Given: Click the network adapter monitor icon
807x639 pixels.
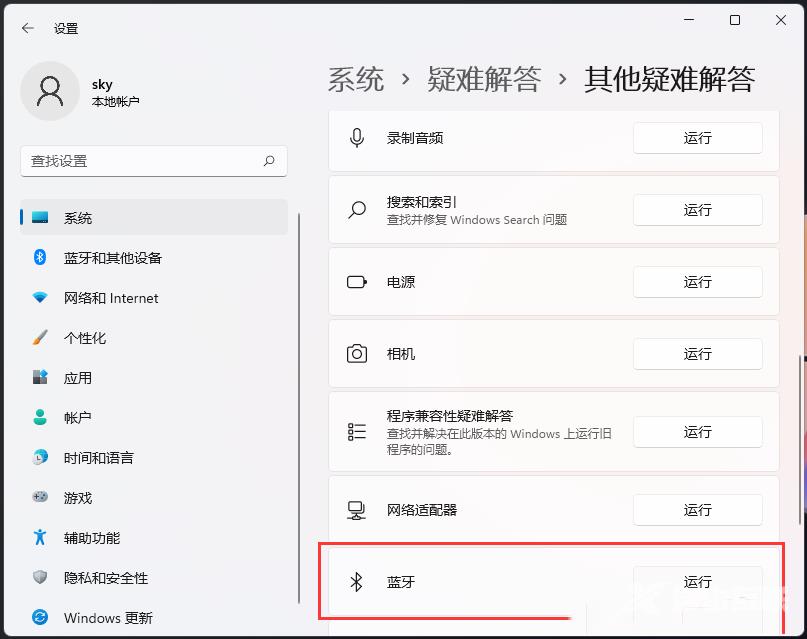Looking at the screenshot, I should (x=357, y=510).
